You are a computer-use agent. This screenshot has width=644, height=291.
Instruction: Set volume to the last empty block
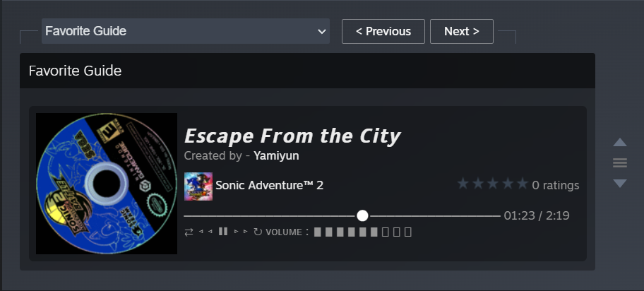408,232
